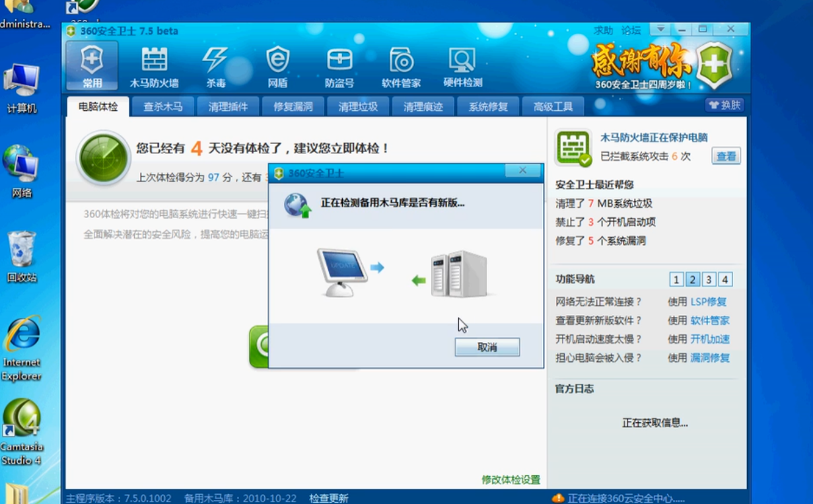
Task: Select page 2 in 功能导航
Action: pyautogui.click(x=692, y=280)
